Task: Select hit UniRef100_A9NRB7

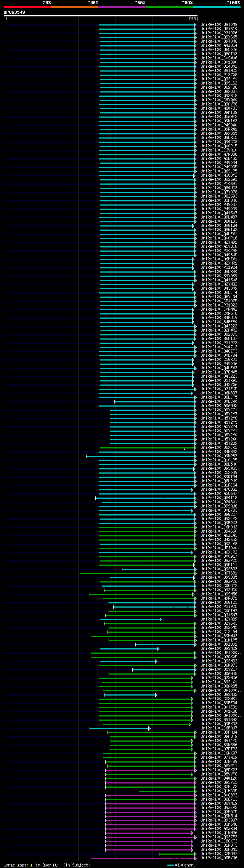Action: (219, 456)
